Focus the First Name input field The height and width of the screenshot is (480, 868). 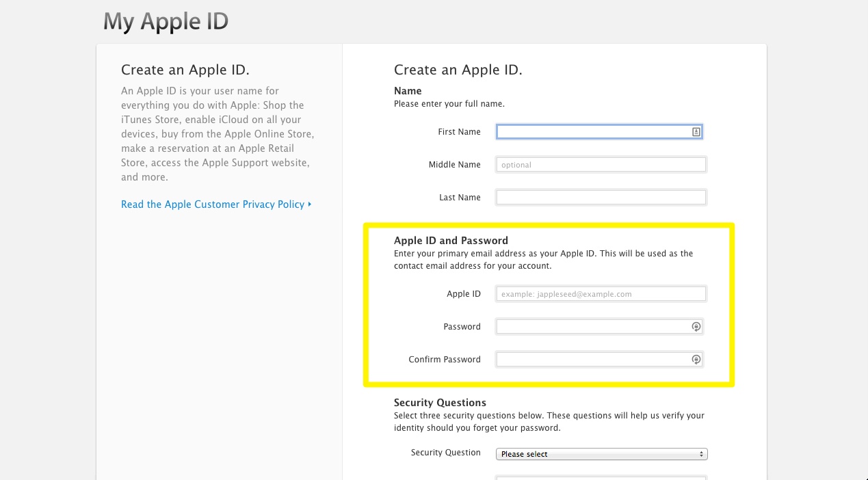[x=600, y=132]
